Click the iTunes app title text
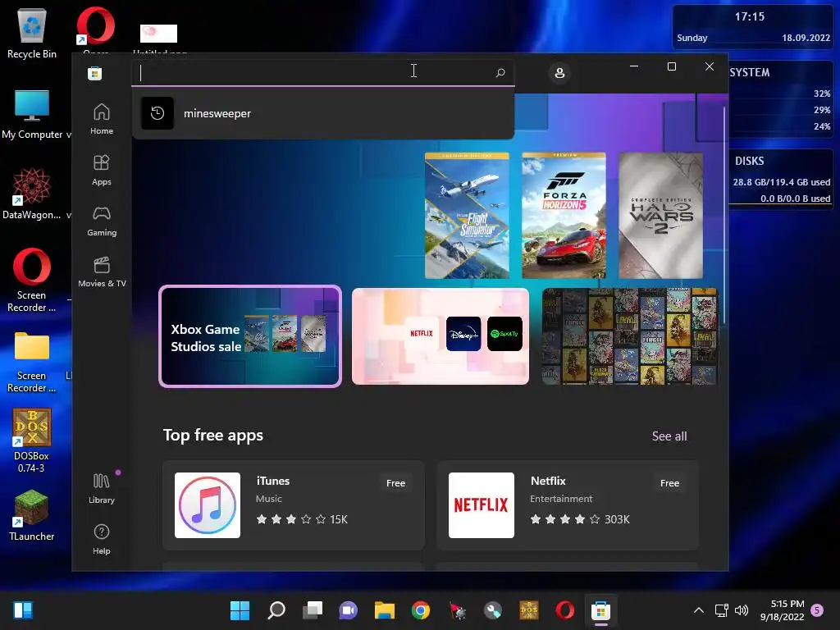 coord(273,481)
